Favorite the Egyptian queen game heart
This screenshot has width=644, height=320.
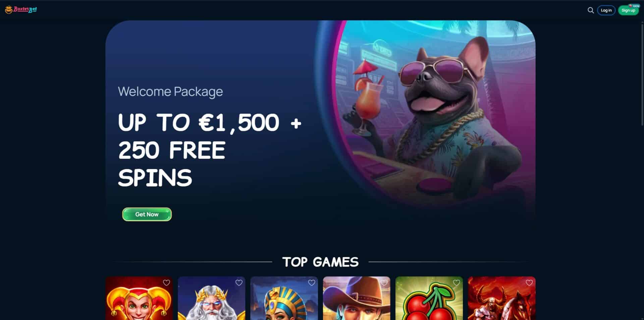point(312,283)
